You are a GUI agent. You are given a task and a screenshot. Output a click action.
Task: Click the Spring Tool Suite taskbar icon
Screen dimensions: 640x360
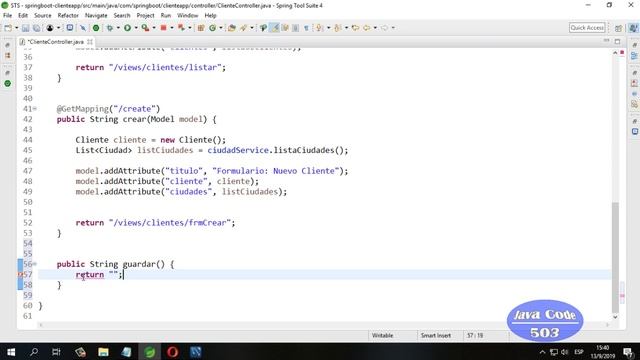(x=149, y=352)
